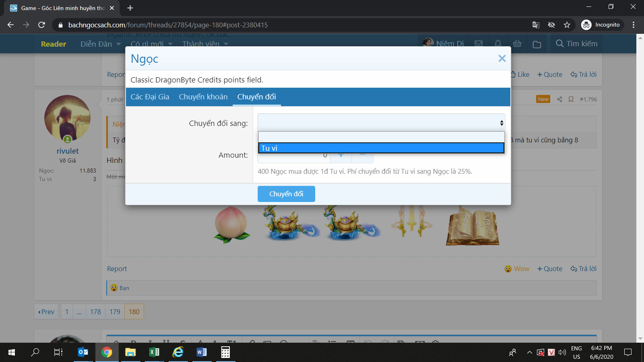Switch to the Chuyển khoản tab
The width and height of the screenshot is (644, 362).
[x=203, y=97]
